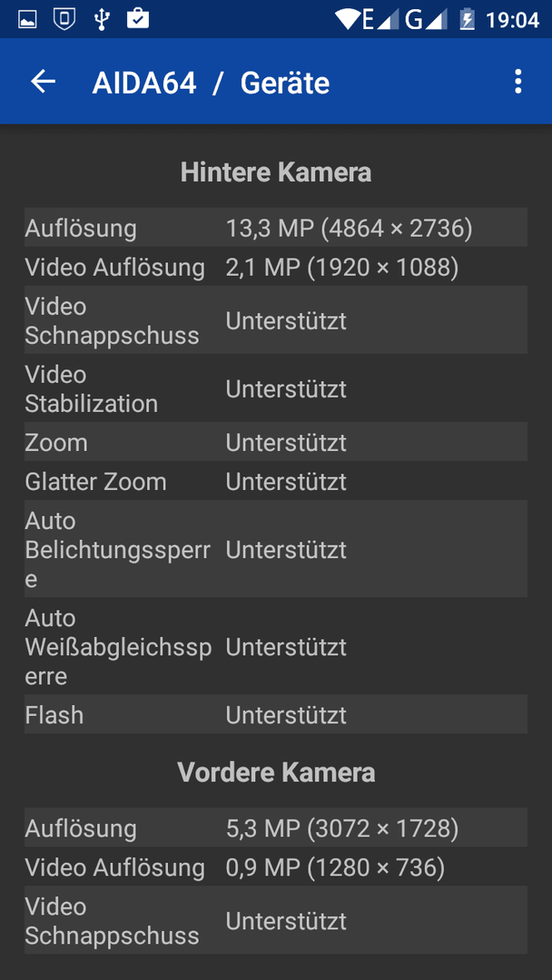Tap the shield notification icon
This screenshot has width=552, height=980.
pyautogui.click(x=64, y=19)
